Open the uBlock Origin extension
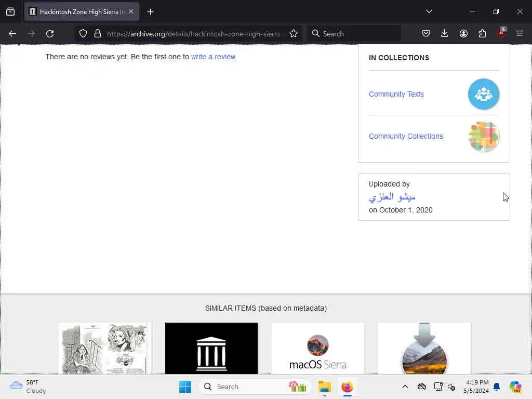The width and height of the screenshot is (532, 399). click(x=501, y=33)
